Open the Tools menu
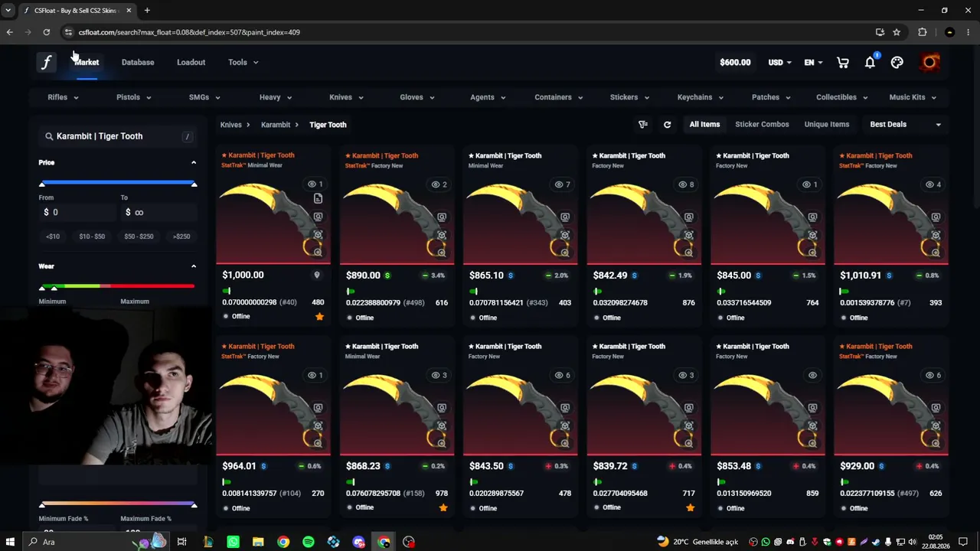The width and height of the screenshot is (980, 551). coord(243,63)
